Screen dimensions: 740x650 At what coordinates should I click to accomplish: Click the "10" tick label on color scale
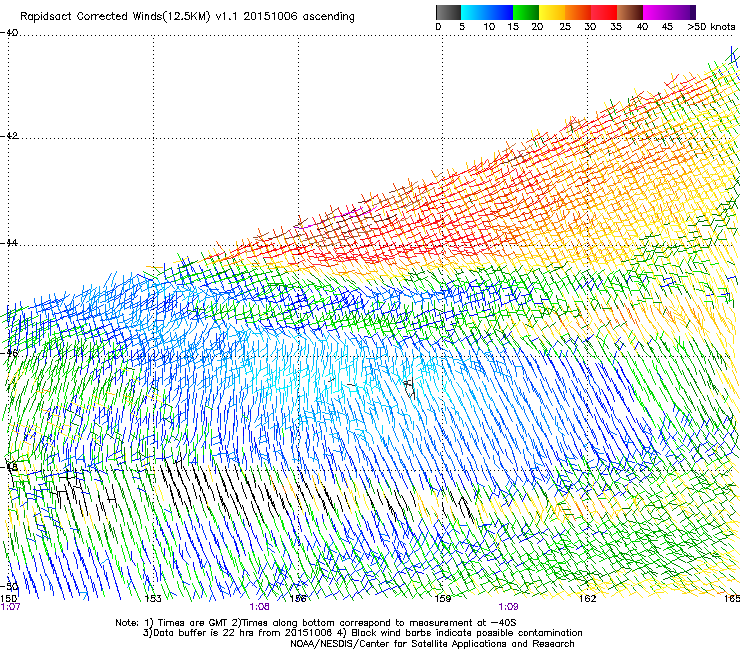pos(489,27)
